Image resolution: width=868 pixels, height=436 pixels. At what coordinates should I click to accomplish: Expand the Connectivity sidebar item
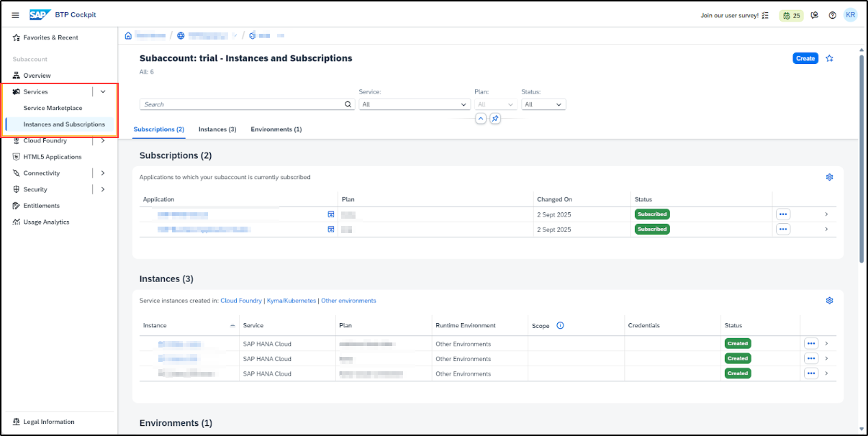(103, 173)
